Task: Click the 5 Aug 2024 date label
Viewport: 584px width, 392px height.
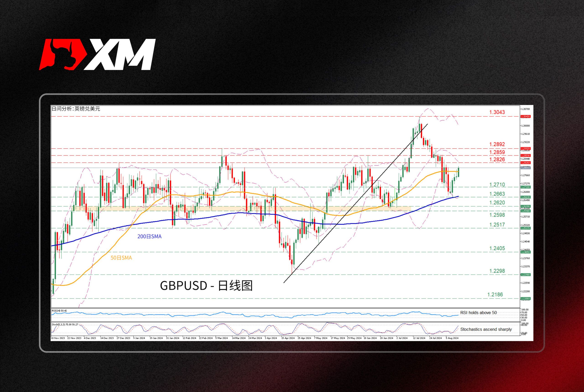Action: 452,338
